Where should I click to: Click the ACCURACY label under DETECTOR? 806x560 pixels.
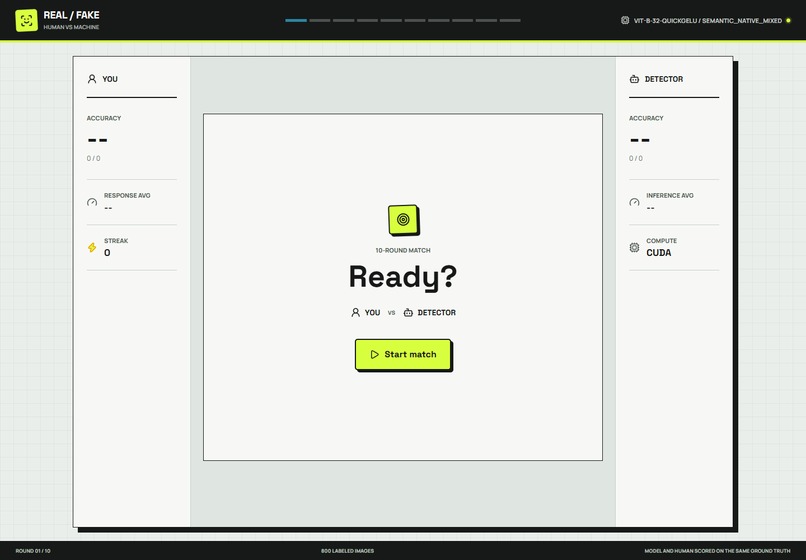click(x=646, y=118)
